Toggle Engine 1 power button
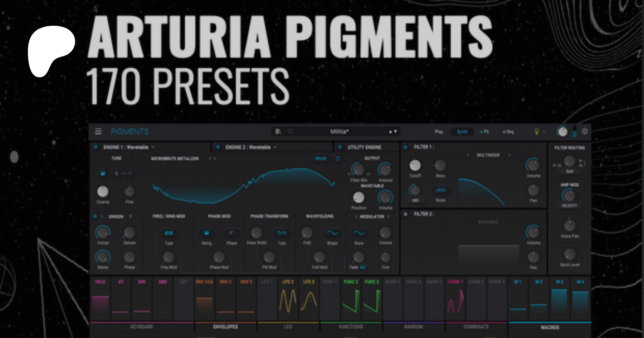The image size is (644, 338). (x=96, y=147)
